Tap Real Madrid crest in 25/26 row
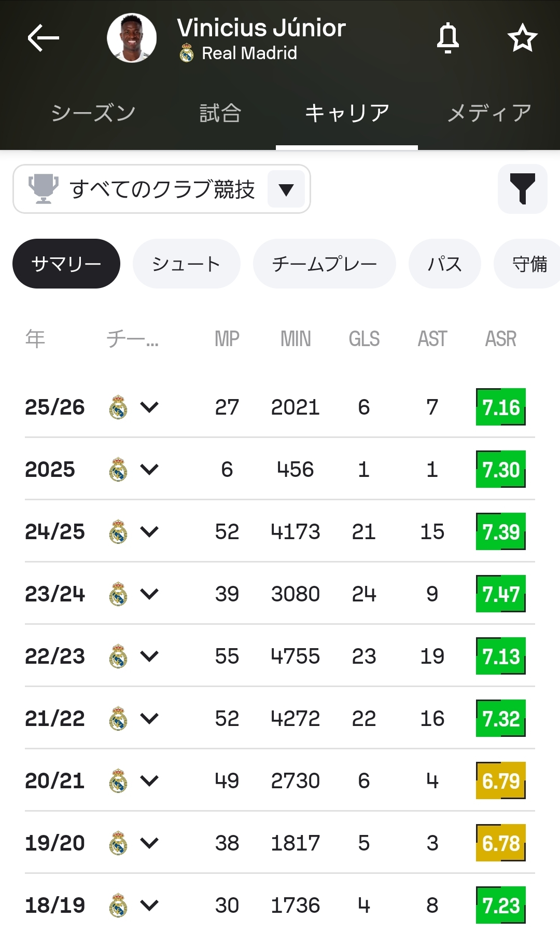The image size is (560, 932). tap(118, 407)
